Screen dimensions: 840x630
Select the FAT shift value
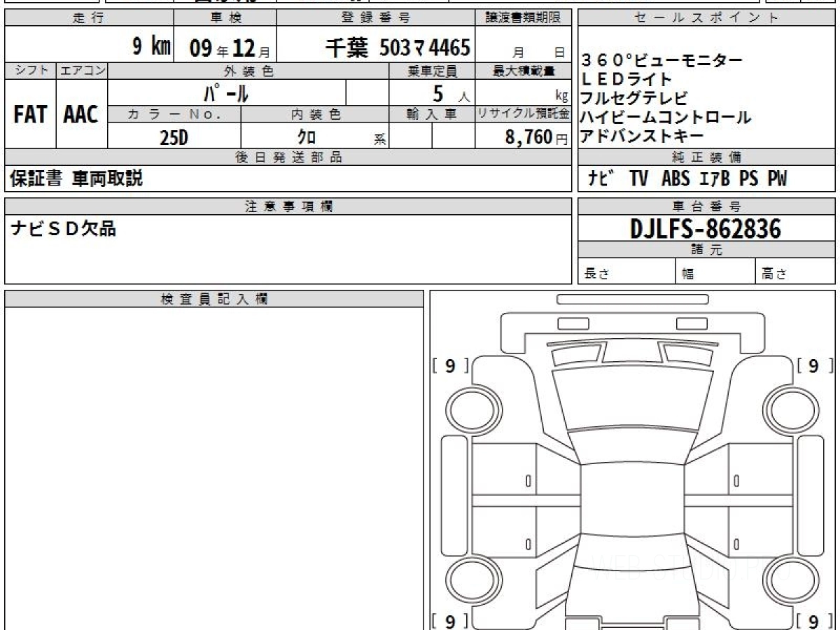[x=30, y=115]
